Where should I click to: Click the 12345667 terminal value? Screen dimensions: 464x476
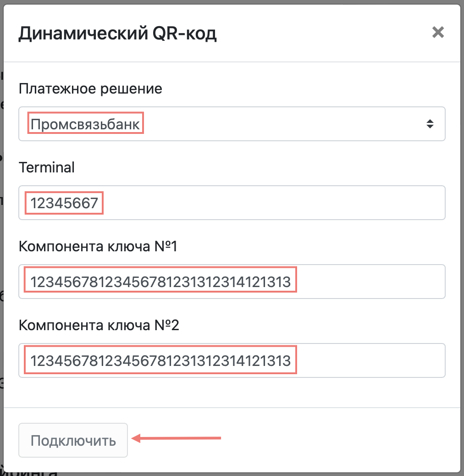click(x=64, y=203)
